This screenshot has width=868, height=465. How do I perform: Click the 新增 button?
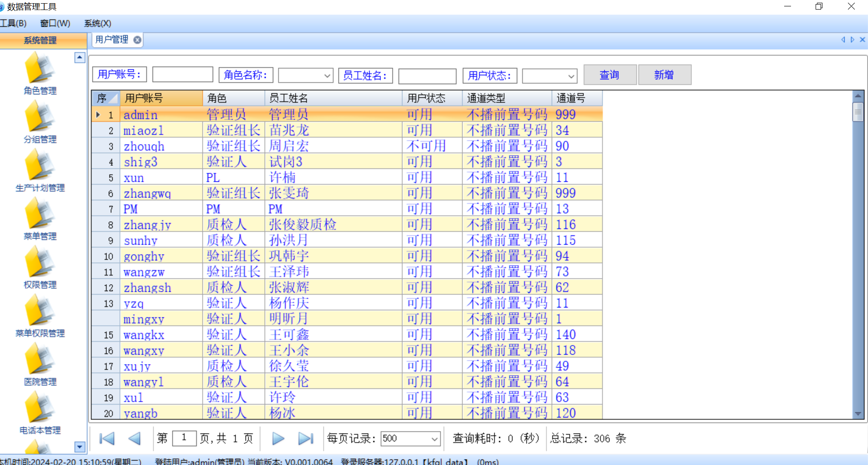(x=664, y=75)
